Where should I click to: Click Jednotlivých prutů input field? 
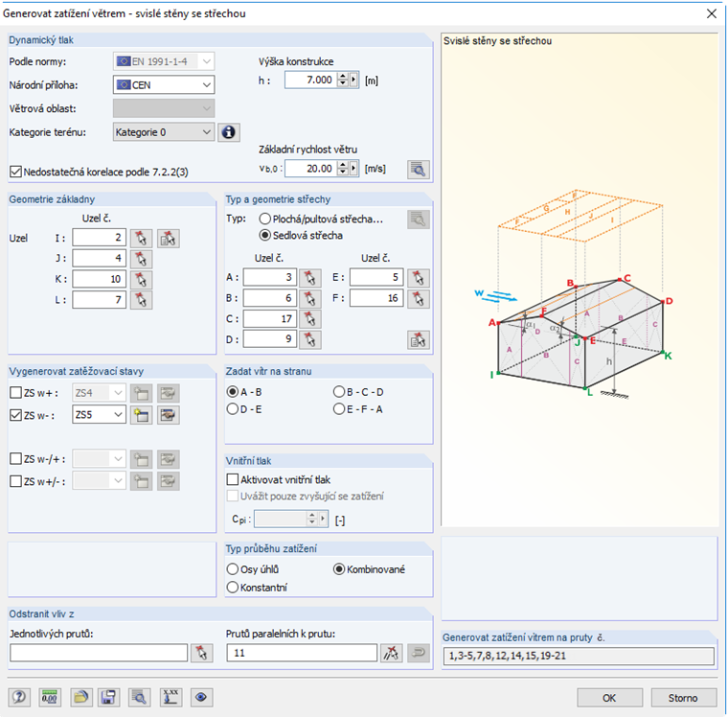coord(99,653)
